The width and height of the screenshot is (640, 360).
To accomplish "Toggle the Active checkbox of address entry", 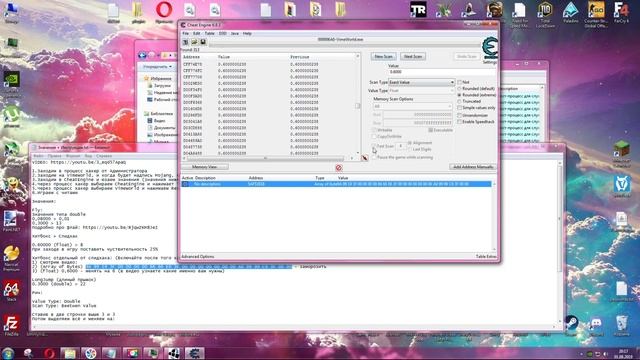I will (x=185, y=184).
